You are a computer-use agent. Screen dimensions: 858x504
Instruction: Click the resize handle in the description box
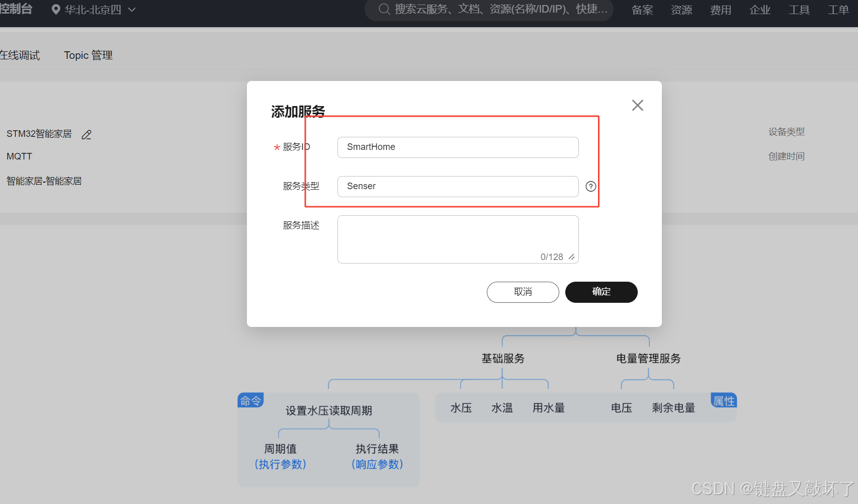[572, 257]
